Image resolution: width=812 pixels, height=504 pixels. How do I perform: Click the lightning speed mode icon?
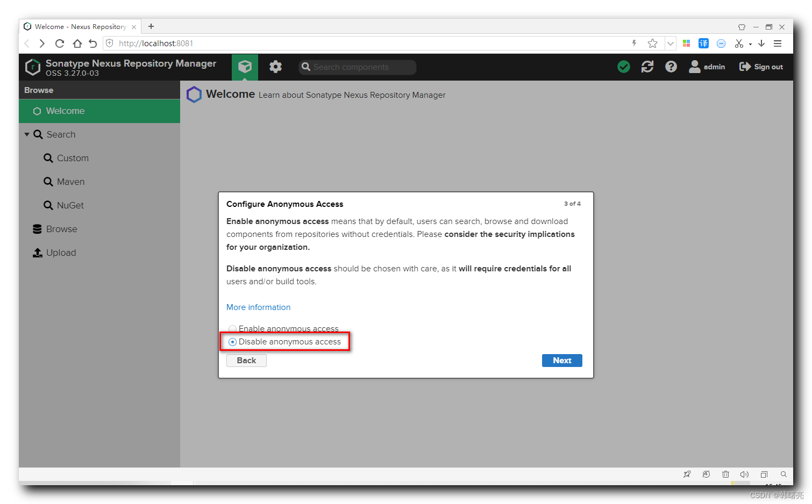pos(635,43)
